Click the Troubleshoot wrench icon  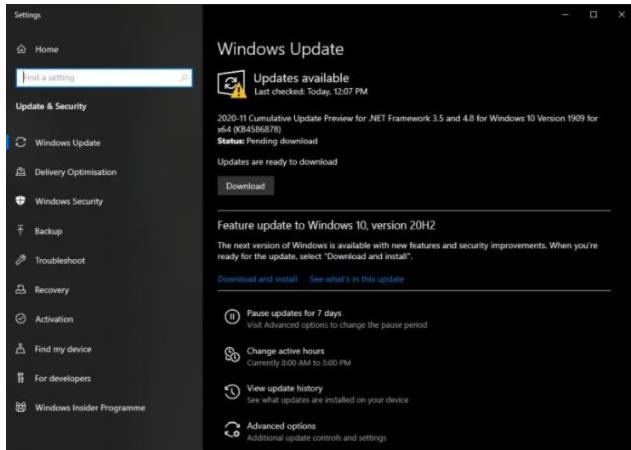point(21,260)
